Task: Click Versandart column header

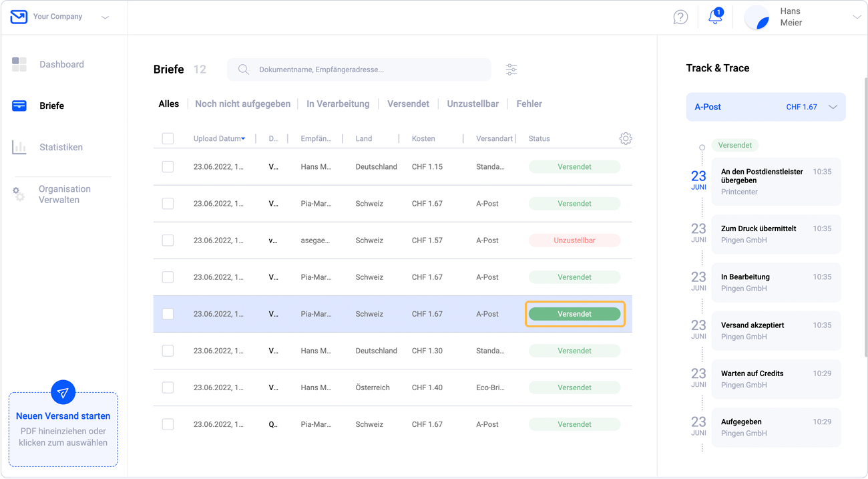Action: point(494,138)
